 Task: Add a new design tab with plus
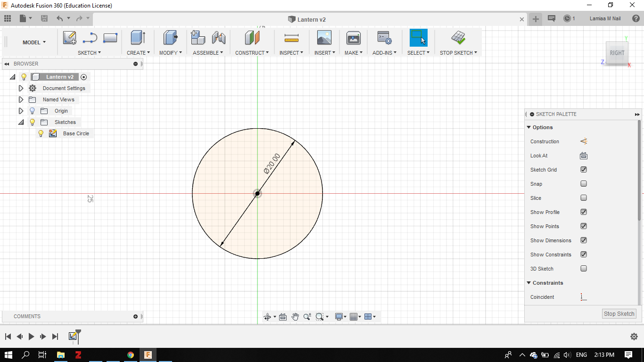click(x=536, y=19)
